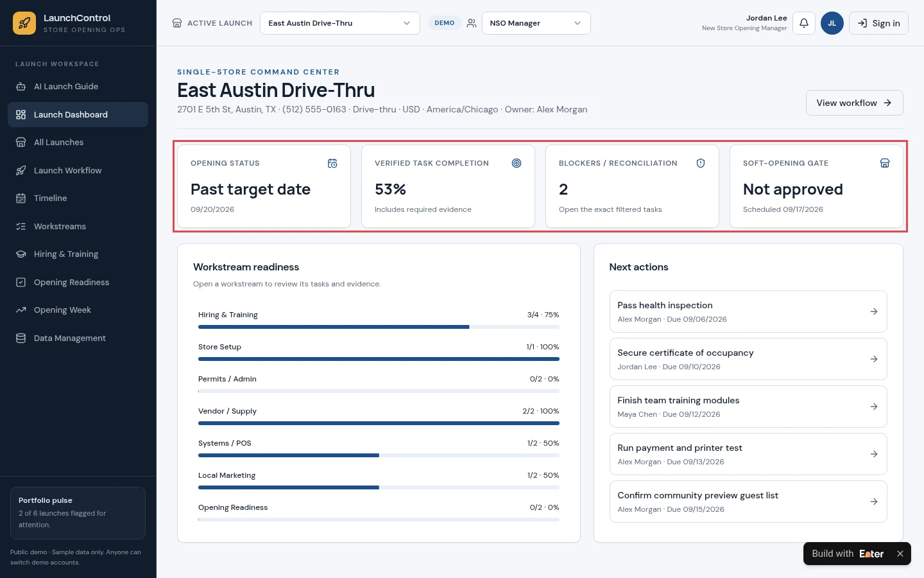Click the calendar icon in Opening Status card
Screen dimensions: 924x578
(332, 163)
